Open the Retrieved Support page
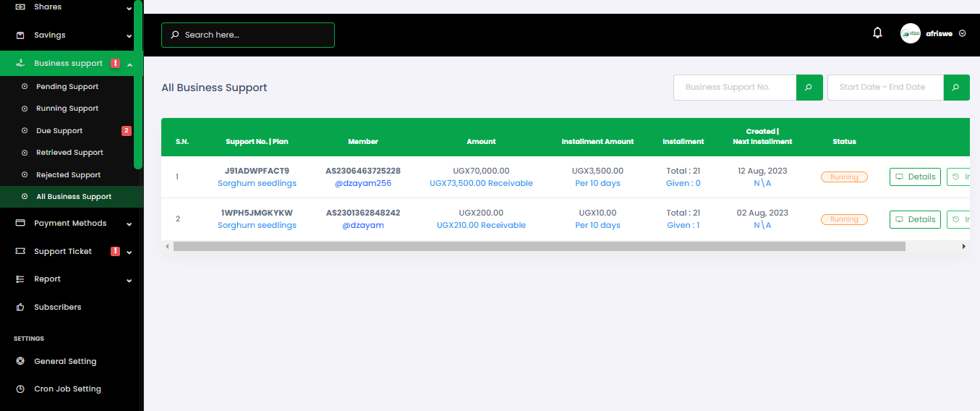This screenshot has width=980, height=411. pos(69,153)
